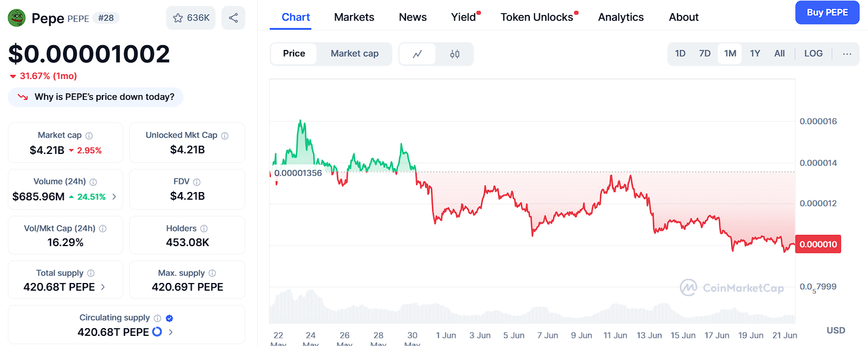
Task: Click the 0.000012 y-axis label
Action: click(x=818, y=203)
